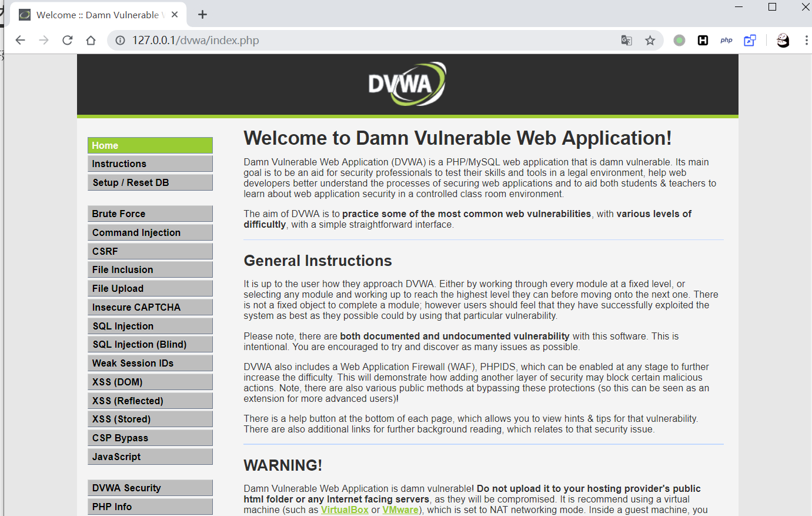Image resolution: width=812 pixels, height=516 pixels.
Task: Open Weak Session IDs
Action: coord(150,363)
